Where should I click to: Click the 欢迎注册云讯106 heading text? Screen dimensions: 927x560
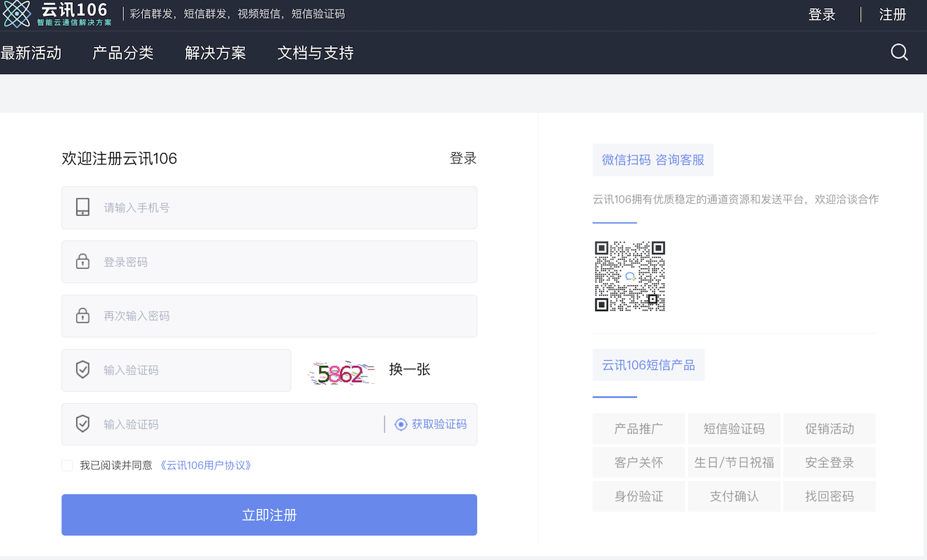(119, 158)
